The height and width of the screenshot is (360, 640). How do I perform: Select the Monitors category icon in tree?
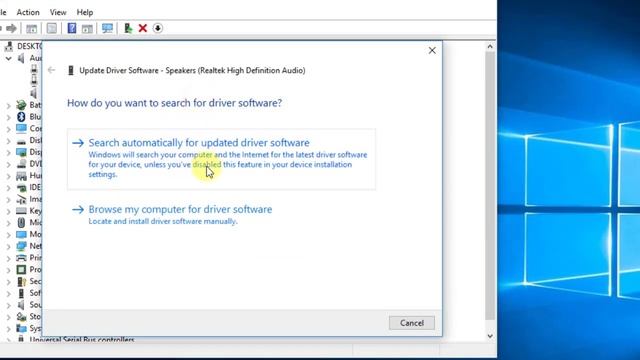coord(21,234)
